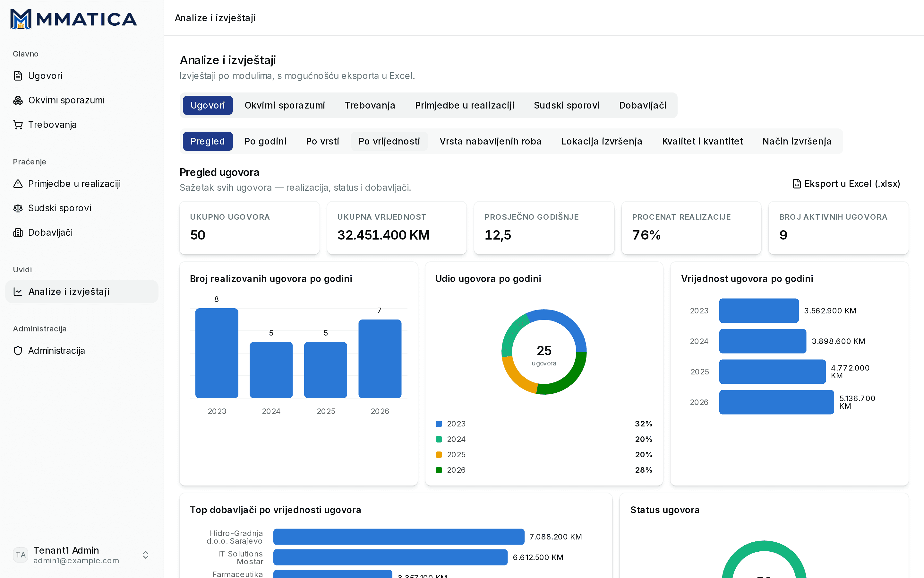Select the Pregled sub-tab
Screen dimensions: 924x578
pyautogui.click(x=208, y=141)
